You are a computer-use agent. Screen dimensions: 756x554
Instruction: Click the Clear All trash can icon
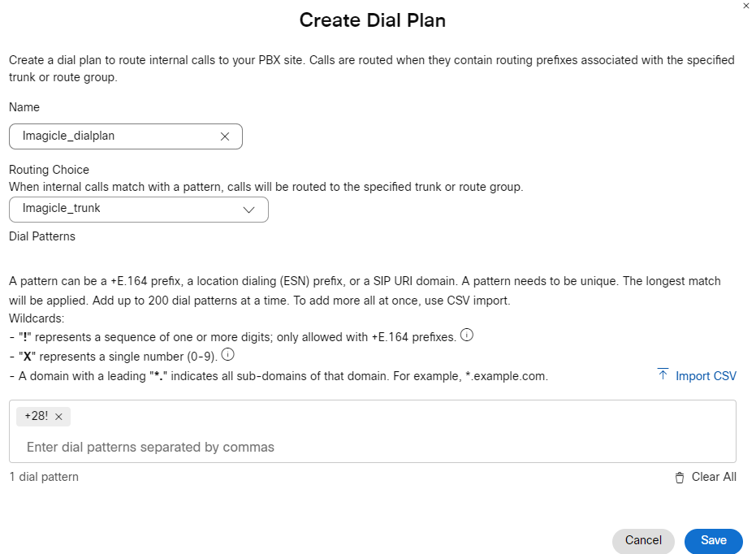tap(680, 478)
